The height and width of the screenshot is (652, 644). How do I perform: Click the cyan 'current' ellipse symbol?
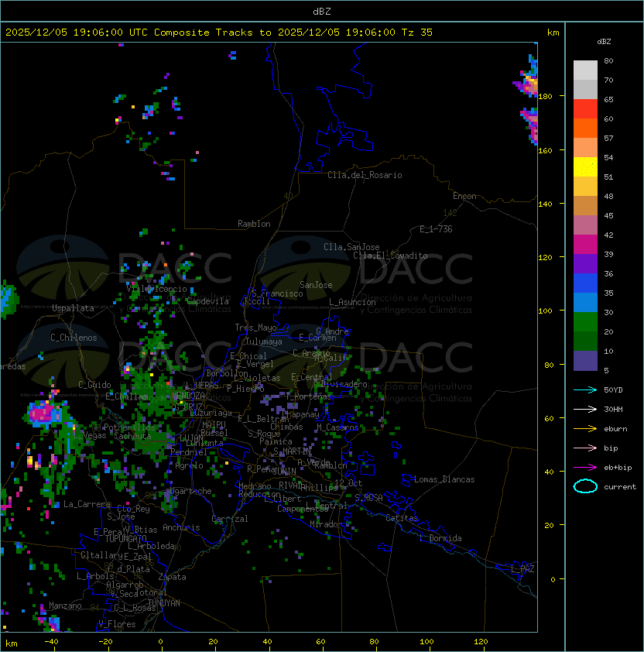[585, 486]
